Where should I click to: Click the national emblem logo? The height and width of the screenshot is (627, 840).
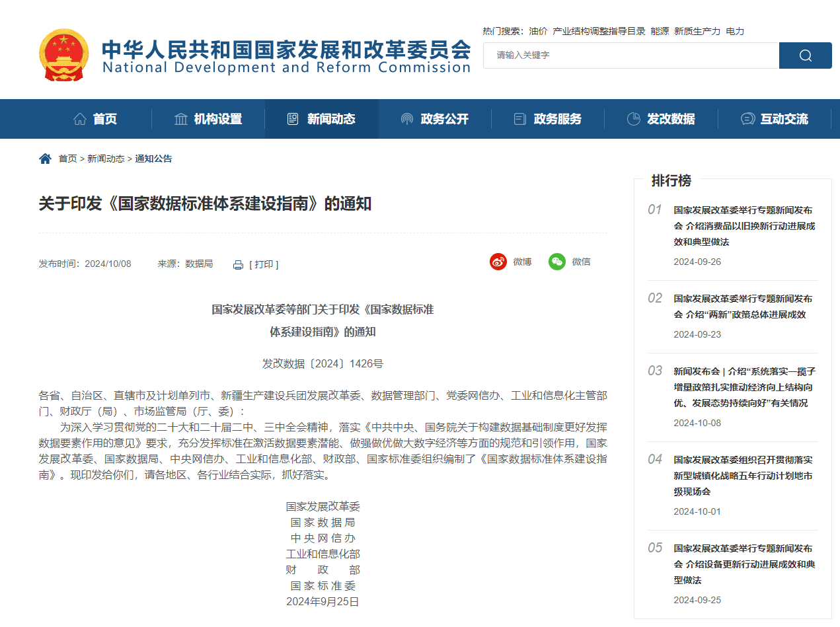(x=63, y=55)
